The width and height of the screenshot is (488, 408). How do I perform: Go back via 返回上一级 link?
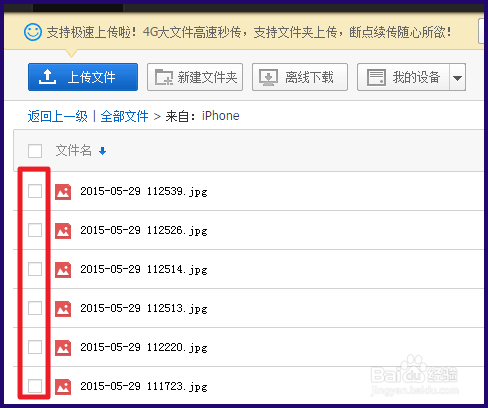click(57, 116)
